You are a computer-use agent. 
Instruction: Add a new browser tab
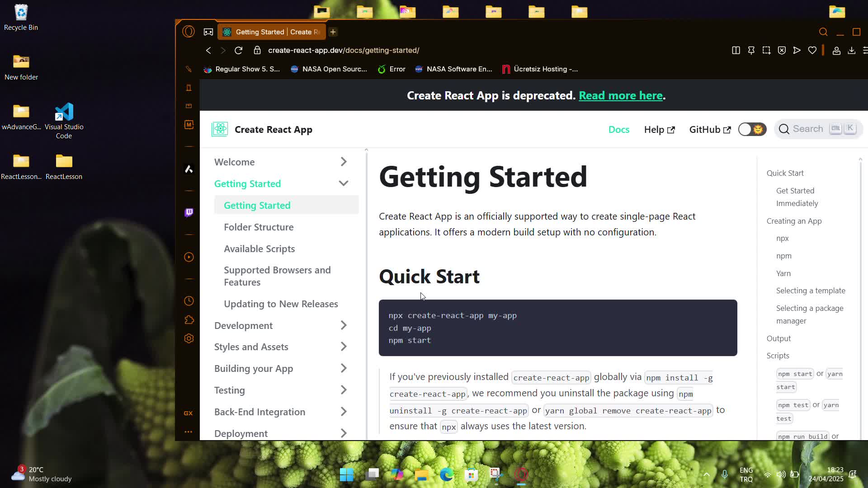click(333, 32)
